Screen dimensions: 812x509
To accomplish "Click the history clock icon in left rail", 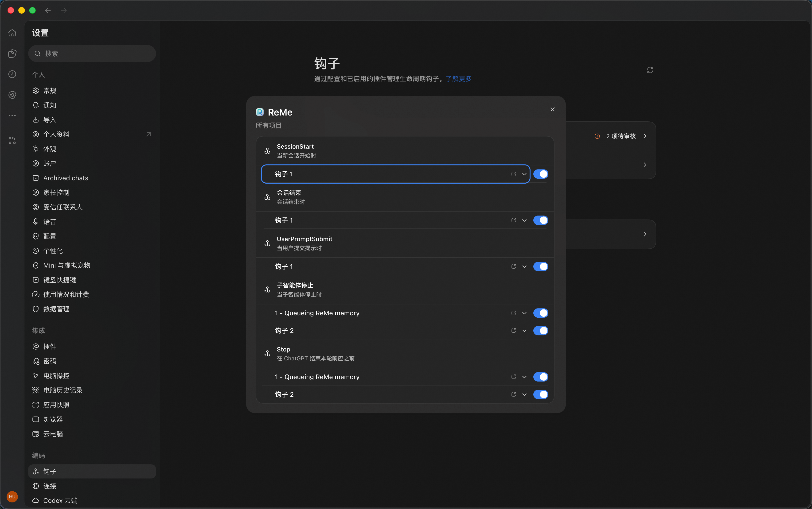I will tap(12, 74).
